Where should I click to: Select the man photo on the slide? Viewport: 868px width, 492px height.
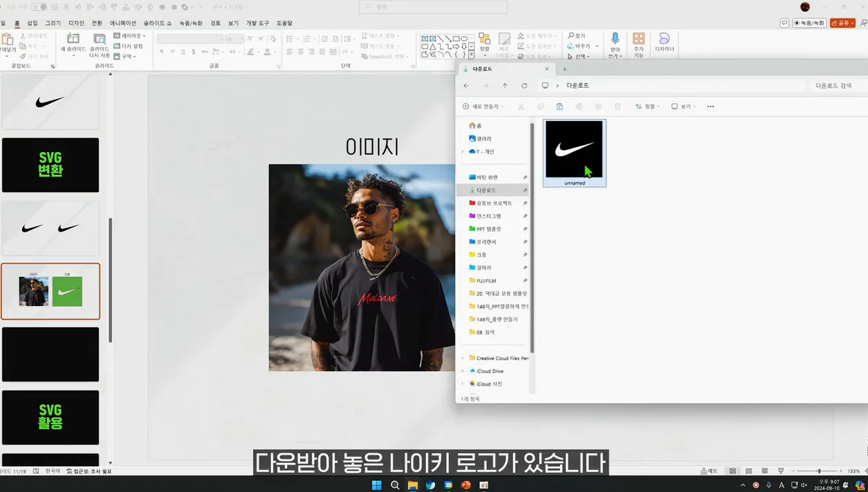point(362,267)
